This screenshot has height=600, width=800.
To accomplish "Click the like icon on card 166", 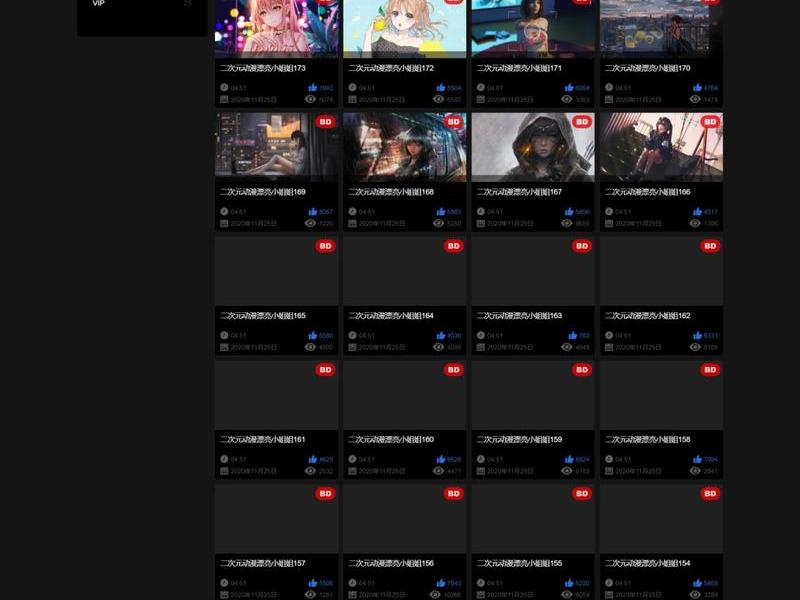I will (x=697, y=211).
